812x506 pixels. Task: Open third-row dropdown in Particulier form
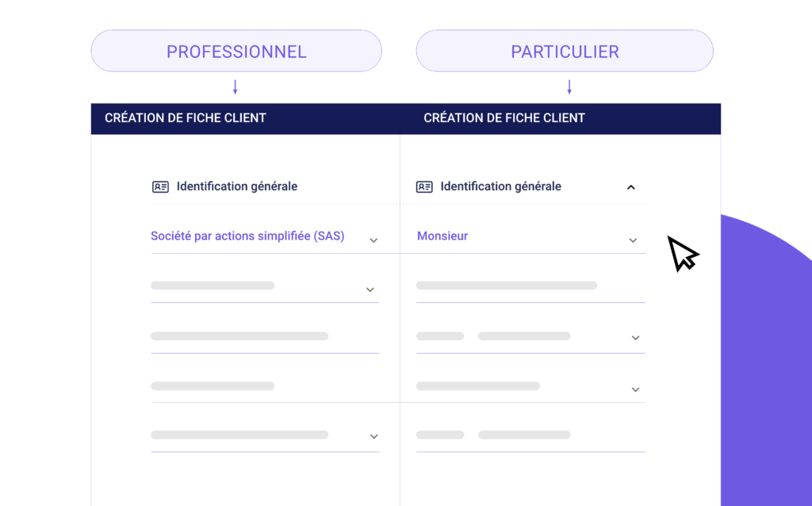(530, 337)
